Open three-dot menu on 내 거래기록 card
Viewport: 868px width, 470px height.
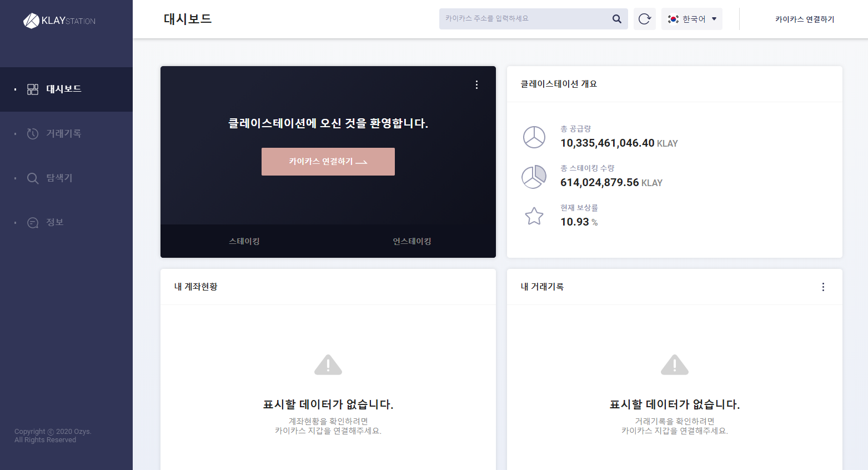[x=823, y=287]
